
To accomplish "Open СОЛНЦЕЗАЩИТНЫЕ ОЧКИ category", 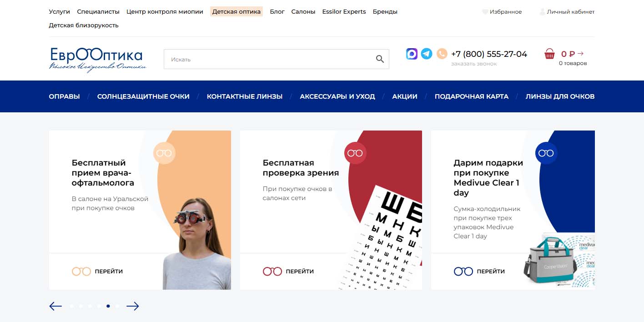I will click(x=143, y=96).
